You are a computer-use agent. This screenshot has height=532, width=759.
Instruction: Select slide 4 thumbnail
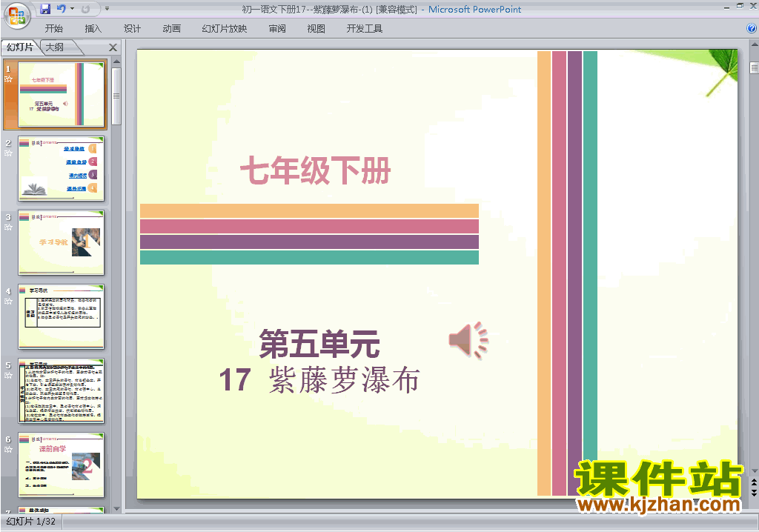(61, 316)
